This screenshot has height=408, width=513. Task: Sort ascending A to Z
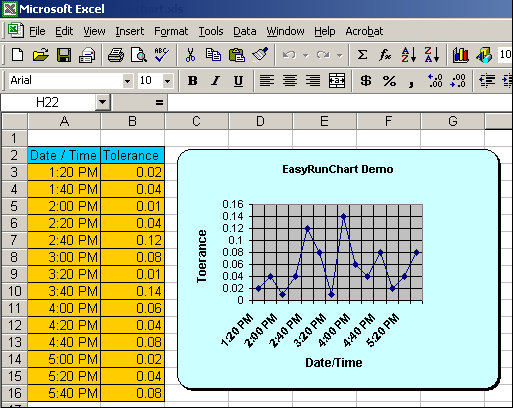click(x=409, y=55)
